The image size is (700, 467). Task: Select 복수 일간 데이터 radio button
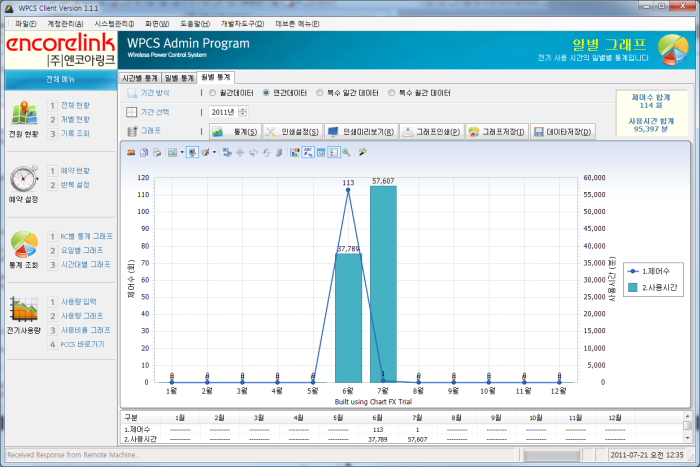pos(320,93)
